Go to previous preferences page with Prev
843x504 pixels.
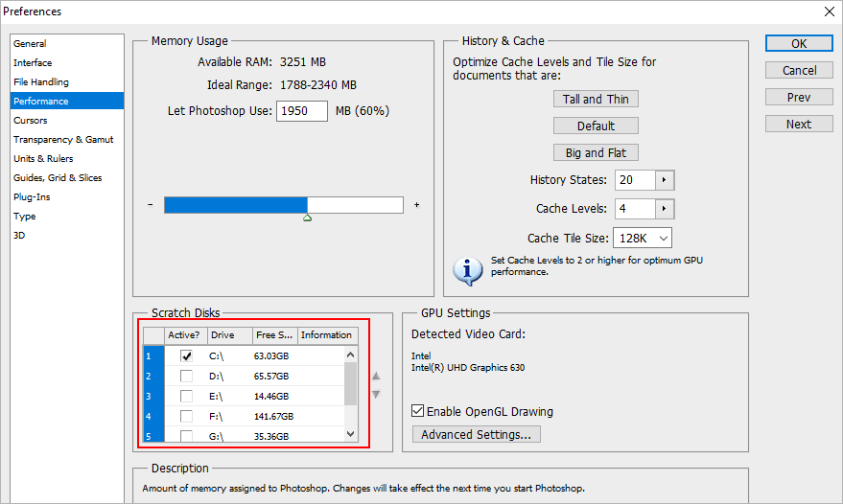(799, 97)
